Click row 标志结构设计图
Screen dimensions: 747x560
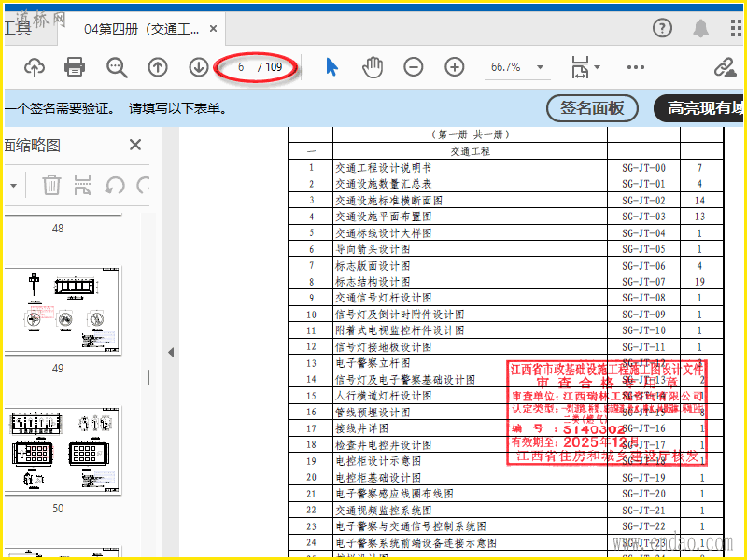[505, 282]
